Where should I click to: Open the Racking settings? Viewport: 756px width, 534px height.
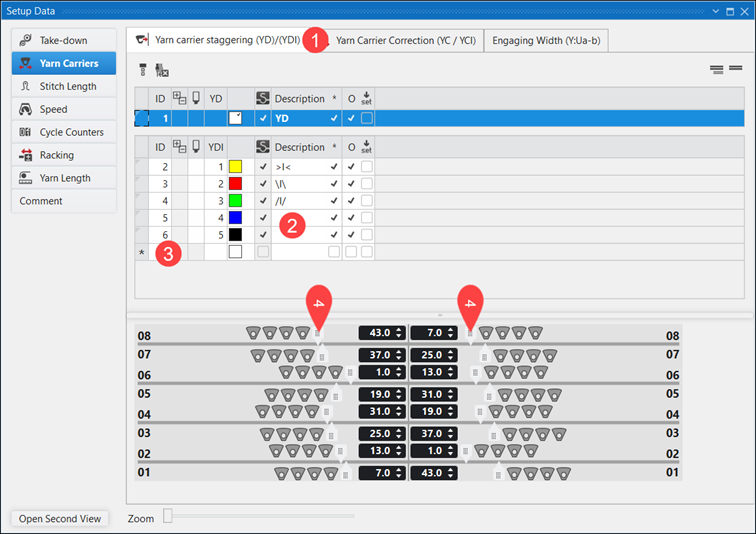pyautogui.click(x=63, y=155)
